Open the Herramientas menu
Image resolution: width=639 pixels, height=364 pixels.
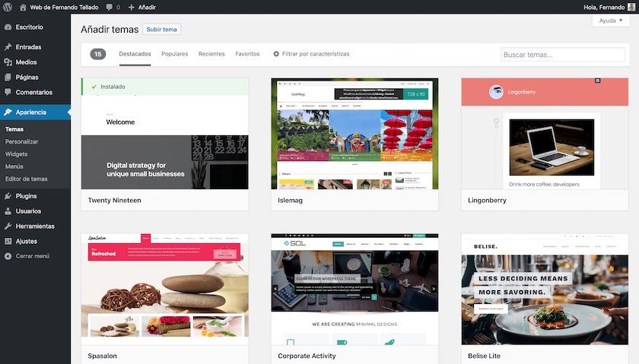tap(34, 226)
